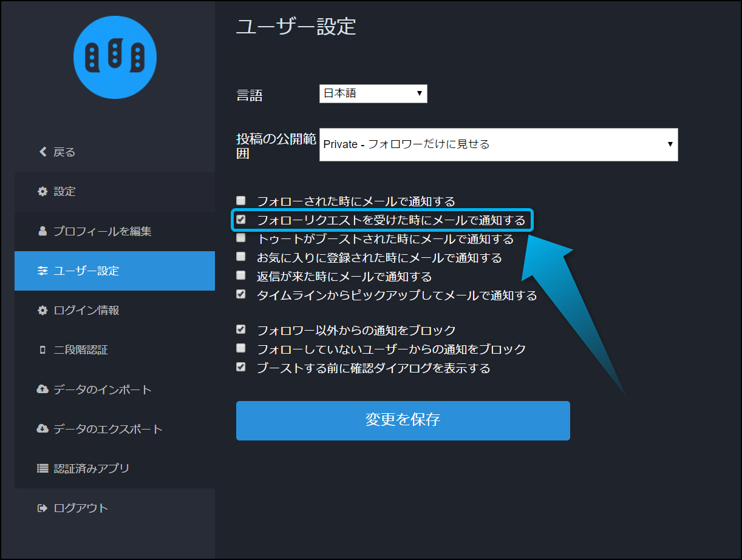Open the 言語 language dropdown
The height and width of the screenshot is (560, 742).
[373, 93]
